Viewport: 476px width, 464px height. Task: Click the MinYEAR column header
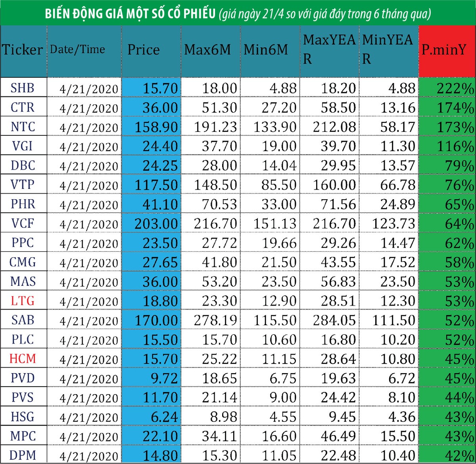coord(388,49)
